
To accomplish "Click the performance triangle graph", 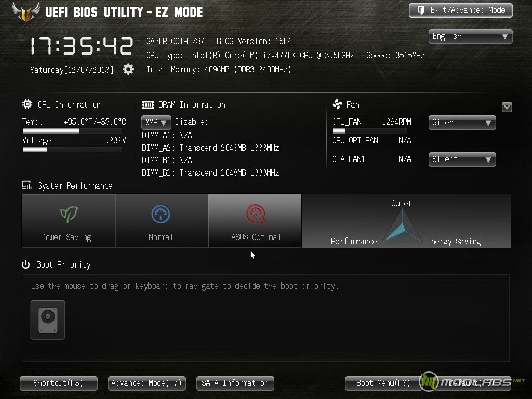I will pos(403,225).
